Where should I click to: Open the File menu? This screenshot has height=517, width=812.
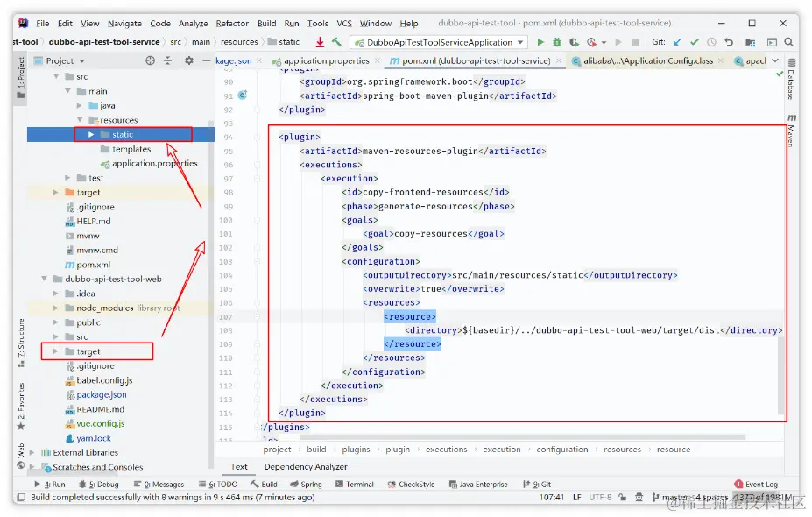(42, 24)
